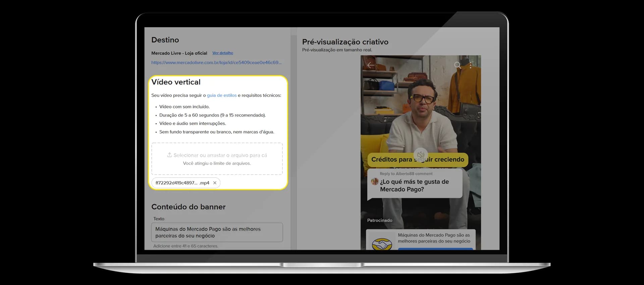The width and height of the screenshot is (644, 285).
Task: Click the upload arrow icon in drop zone
Action: click(x=169, y=155)
